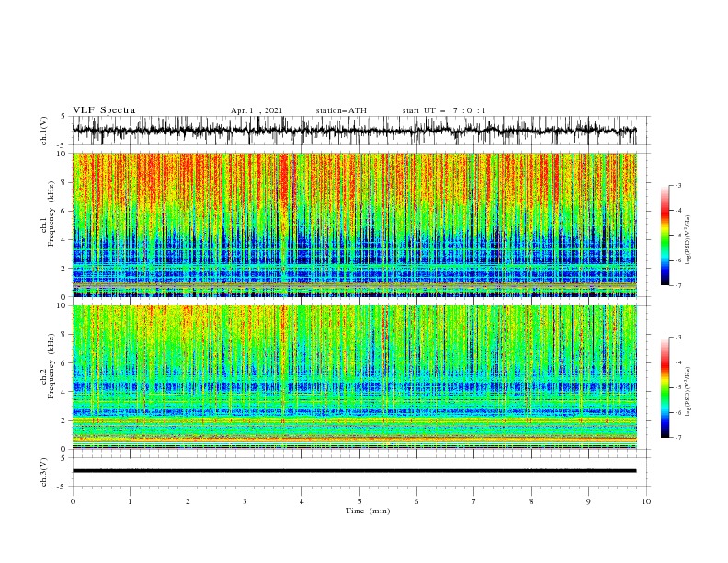Click the time axis tick label "3"
This screenshot has height=563, width=728.
coord(245,501)
